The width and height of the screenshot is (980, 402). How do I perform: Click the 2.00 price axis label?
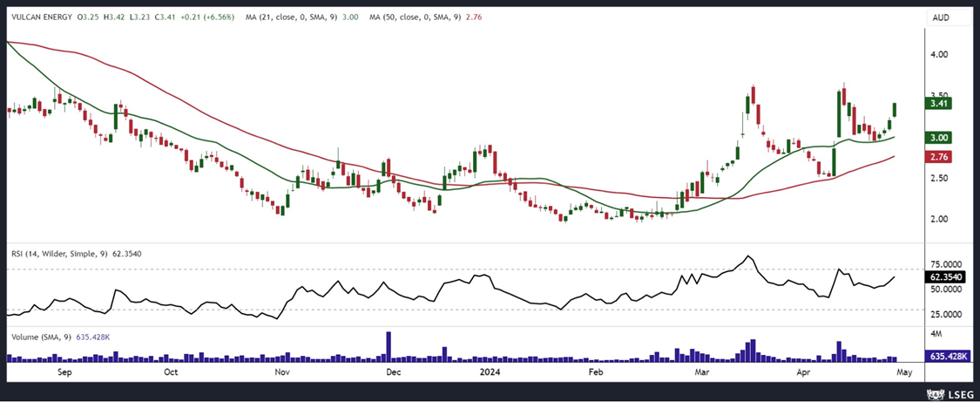pyautogui.click(x=940, y=219)
